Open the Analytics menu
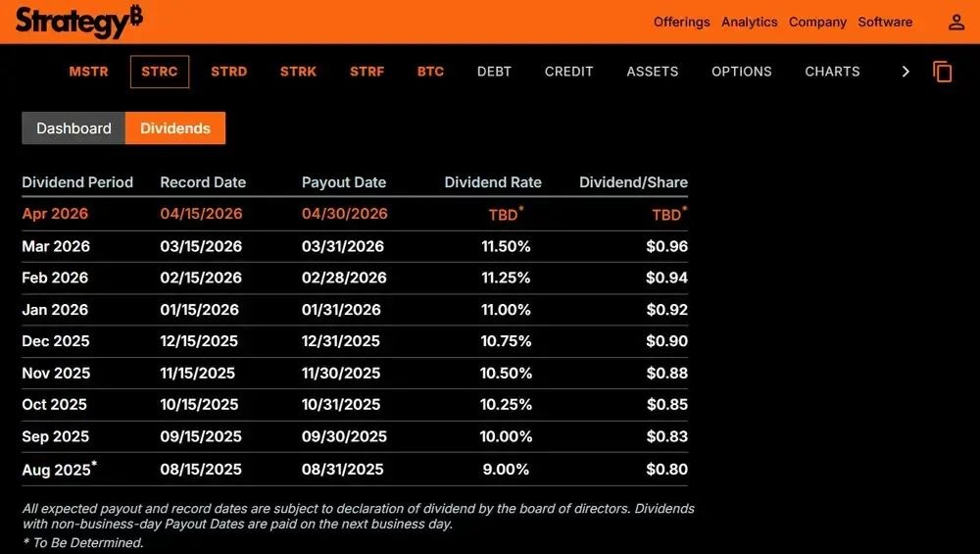 [750, 22]
